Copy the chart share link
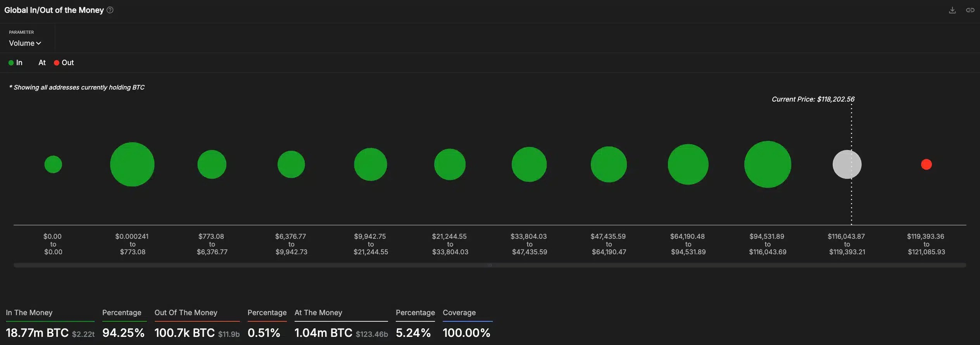 pyautogui.click(x=970, y=10)
